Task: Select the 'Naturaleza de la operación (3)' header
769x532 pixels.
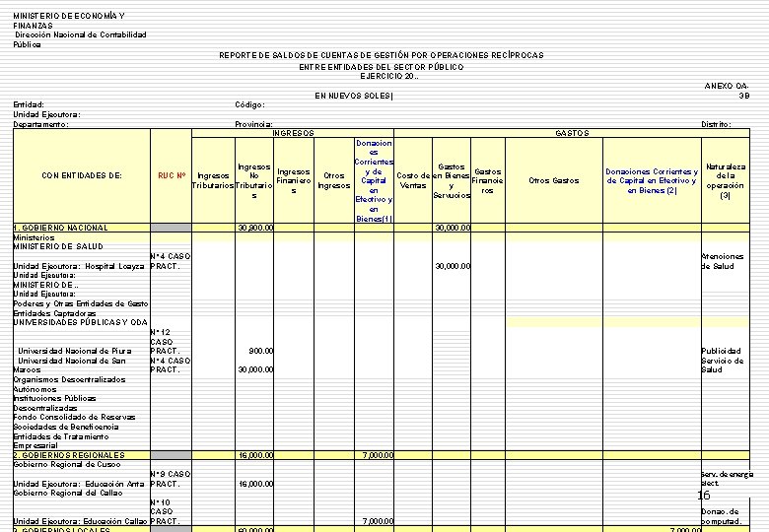Action: click(x=726, y=180)
